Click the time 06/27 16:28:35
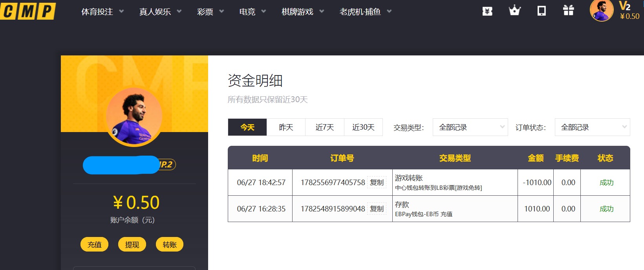 261,209
